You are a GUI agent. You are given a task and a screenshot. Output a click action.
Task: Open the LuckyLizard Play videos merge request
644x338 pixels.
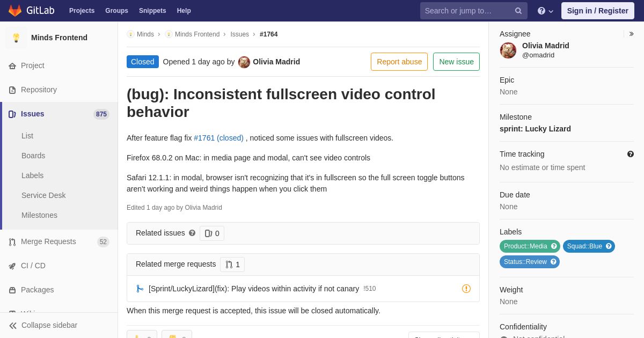pyautogui.click(x=254, y=289)
